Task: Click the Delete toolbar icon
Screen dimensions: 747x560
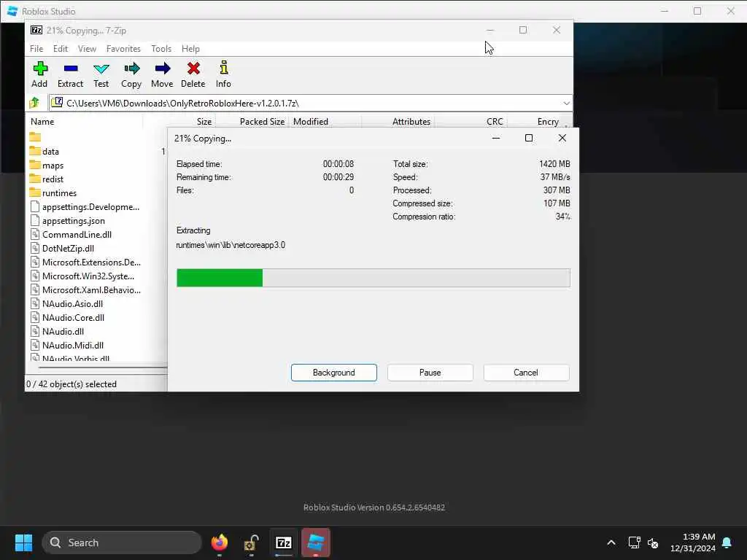Action: pyautogui.click(x=193, y=74)
